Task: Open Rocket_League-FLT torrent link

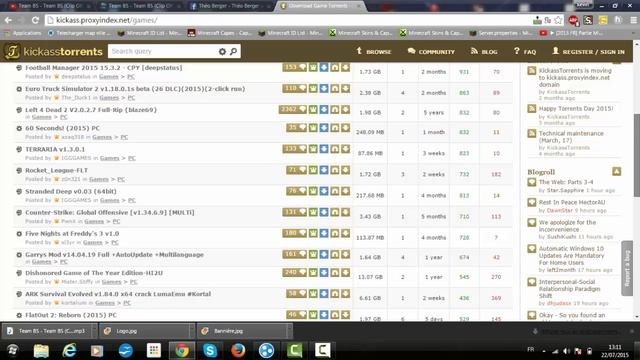Action: pyautogui.click(x=56, y=170)
